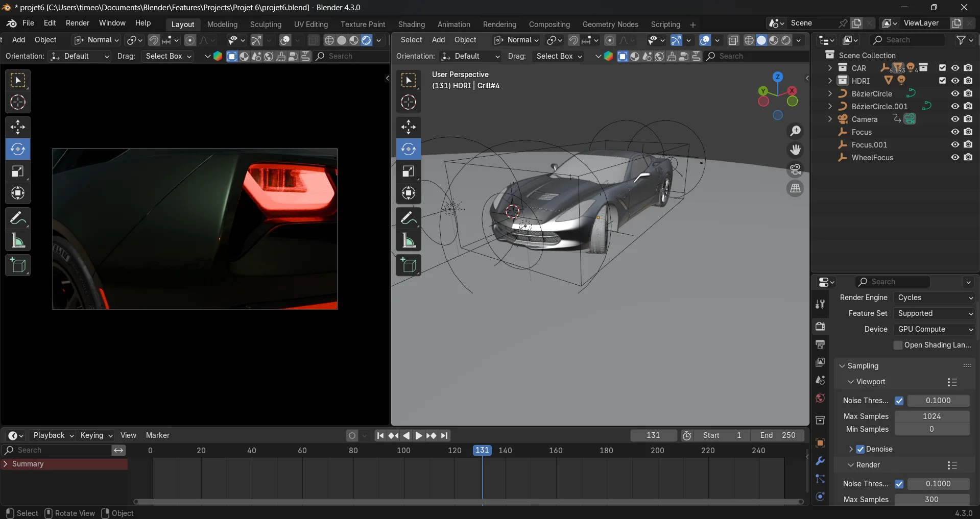Open the Output properties tab

coord(820,344)
